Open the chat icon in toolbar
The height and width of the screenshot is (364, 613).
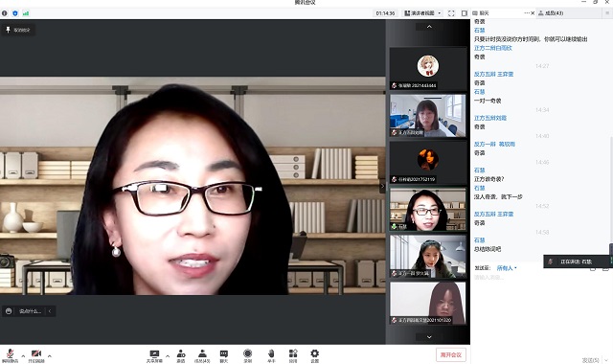coord(223,355)
